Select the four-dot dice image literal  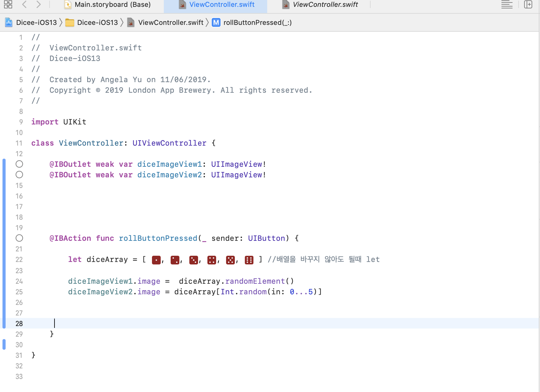pyautogui.click(x=212, y=260)
